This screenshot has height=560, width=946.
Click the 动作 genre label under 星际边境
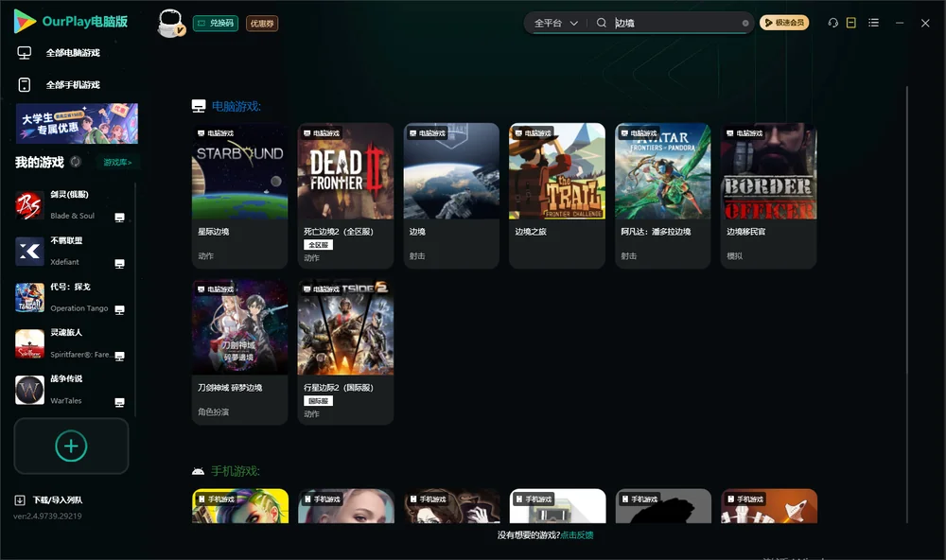(x=205, y=255)
